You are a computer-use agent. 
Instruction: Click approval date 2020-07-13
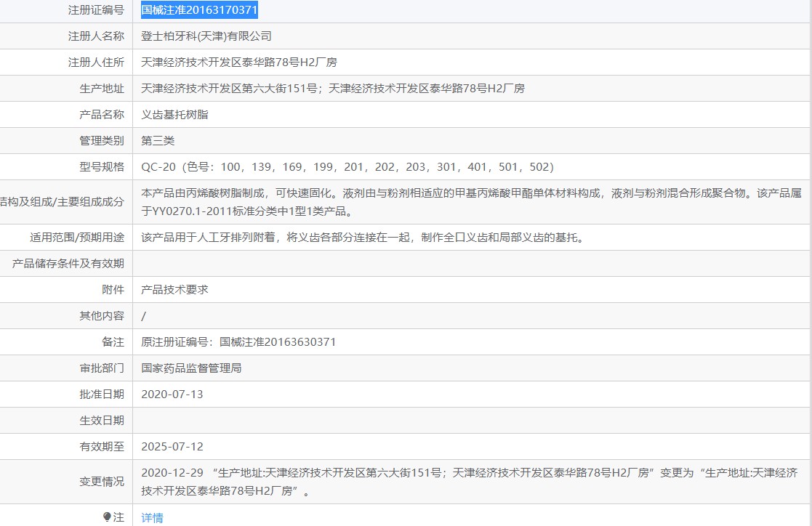point(172,394)
